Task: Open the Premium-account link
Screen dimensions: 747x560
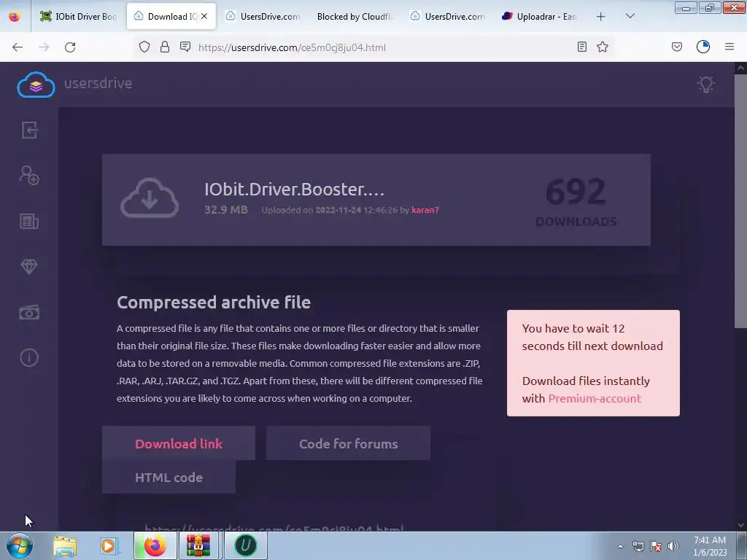Action: coord(595,399)
